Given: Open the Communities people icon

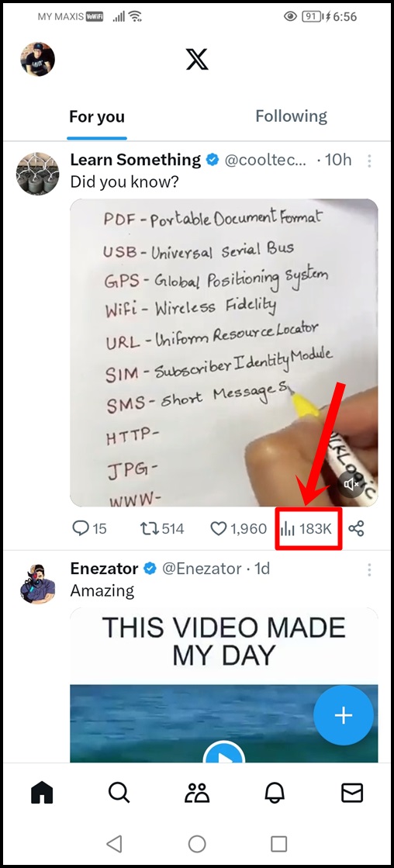Looking at the screenshot, I should [x=197, y=793].
